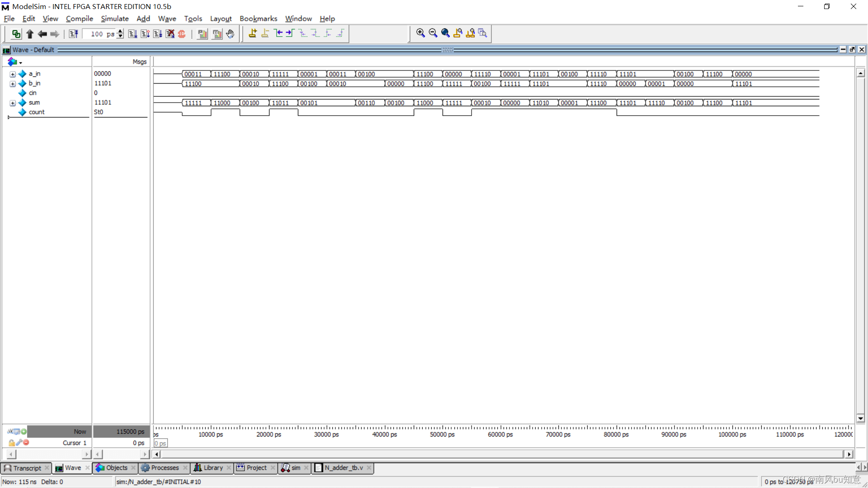Click the add wave cursor icon
The width and height of the screenshot is (868, 488).
[x=252, y=33]
